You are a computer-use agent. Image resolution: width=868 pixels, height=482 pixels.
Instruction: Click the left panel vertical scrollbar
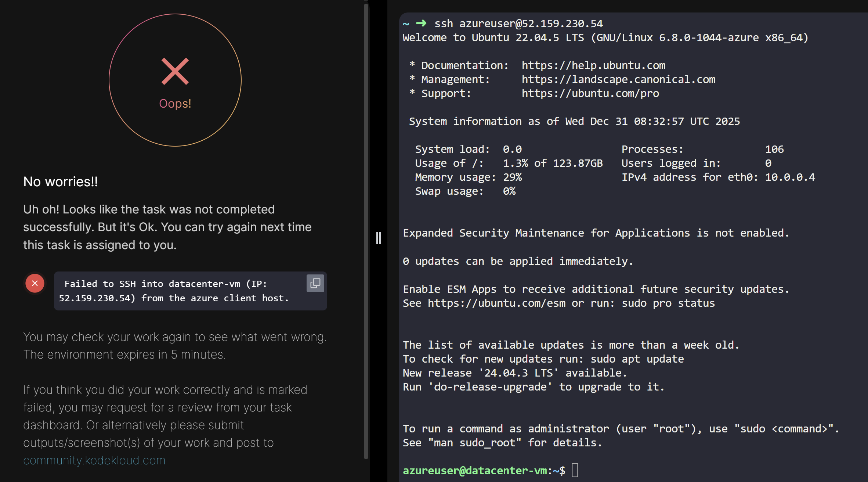[x=366, y=231]
